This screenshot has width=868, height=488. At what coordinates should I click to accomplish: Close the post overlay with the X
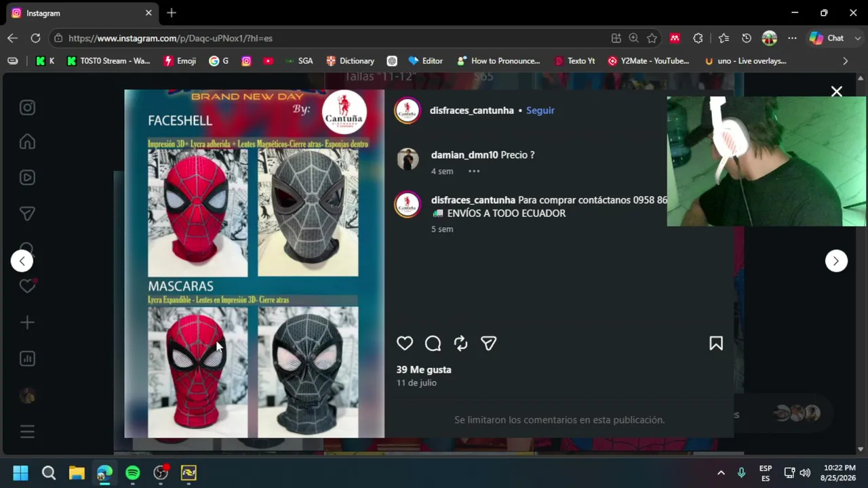837,91
